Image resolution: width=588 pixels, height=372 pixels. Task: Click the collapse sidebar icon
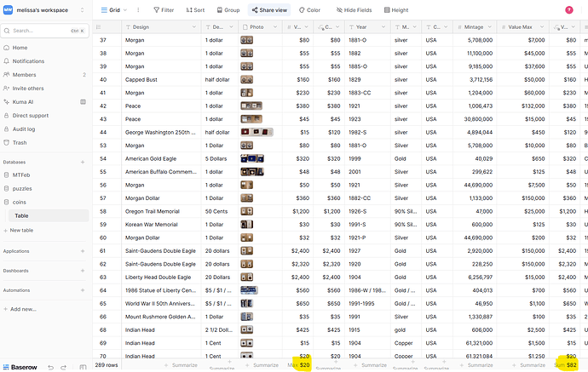[x=83, y=367]
